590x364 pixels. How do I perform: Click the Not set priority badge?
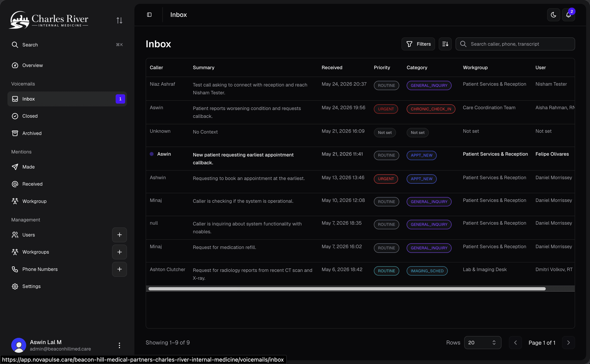click(385, 132)
